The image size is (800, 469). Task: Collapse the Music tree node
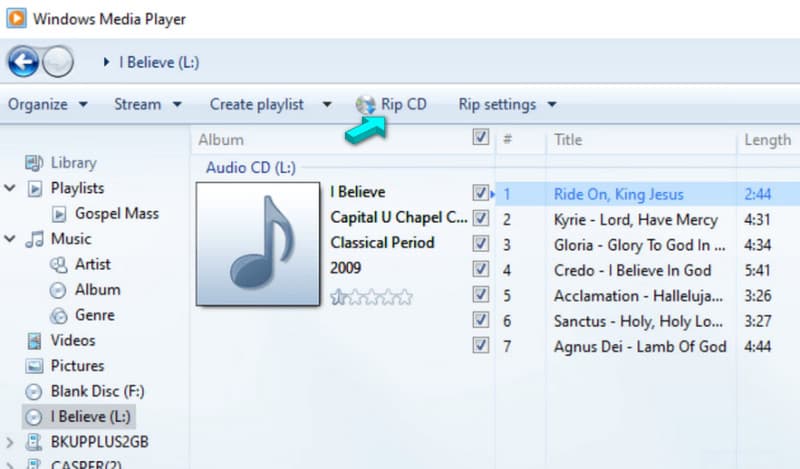10,239
